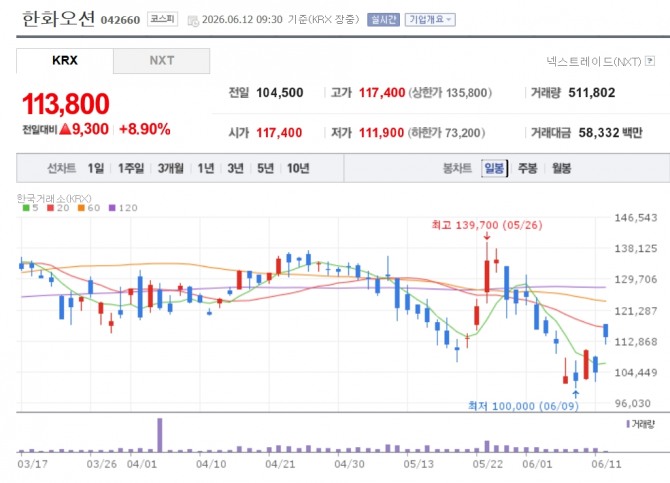Open the 기업개요 dropdown
Viewport: 670px width, 483px height.
[x=430, y=20]
